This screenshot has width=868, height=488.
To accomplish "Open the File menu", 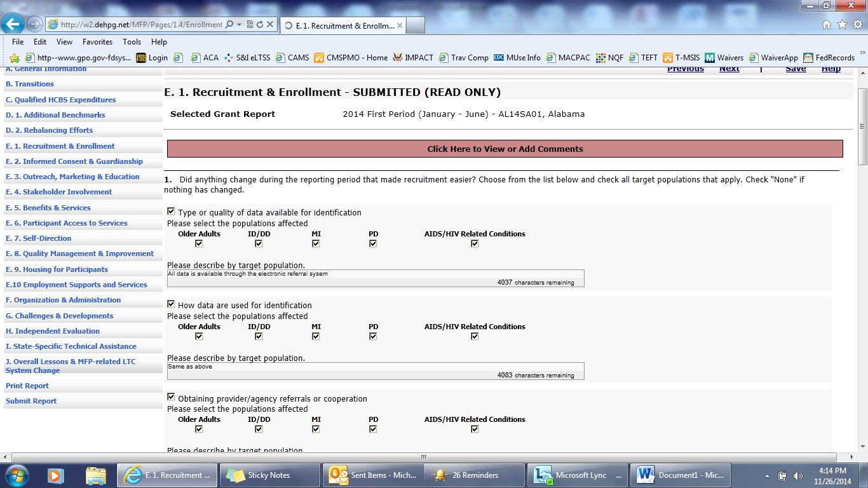I will (18, 42).
